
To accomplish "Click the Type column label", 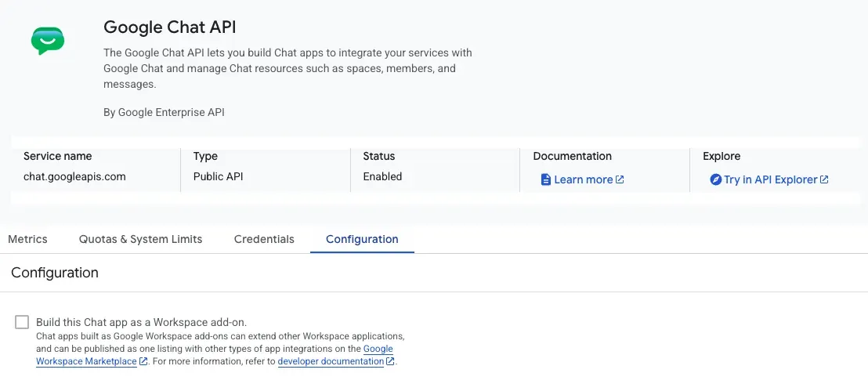I will (x=205, y=156).
